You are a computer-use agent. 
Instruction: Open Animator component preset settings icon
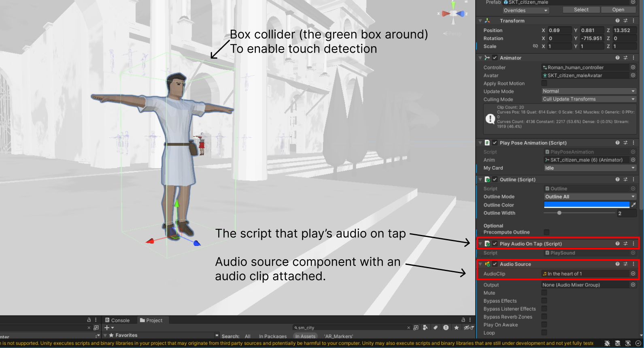coord(625,58)
